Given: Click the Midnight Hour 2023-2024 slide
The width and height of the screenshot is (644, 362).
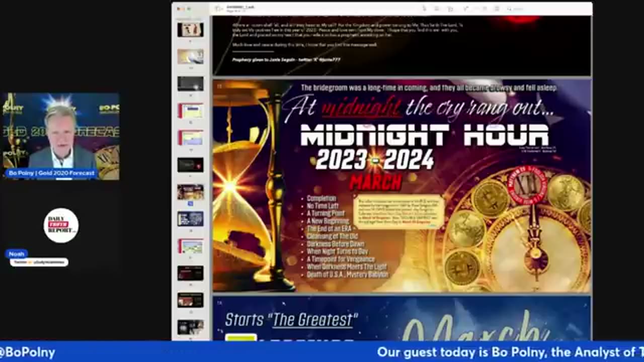Looking at the screenshot, I should [401, 186].
